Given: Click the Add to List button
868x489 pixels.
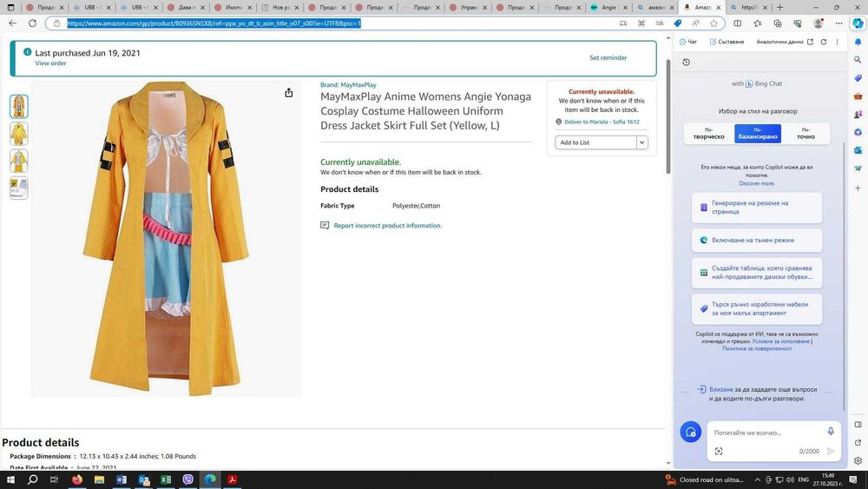Looking at the screenshot, I should point(595,142).
